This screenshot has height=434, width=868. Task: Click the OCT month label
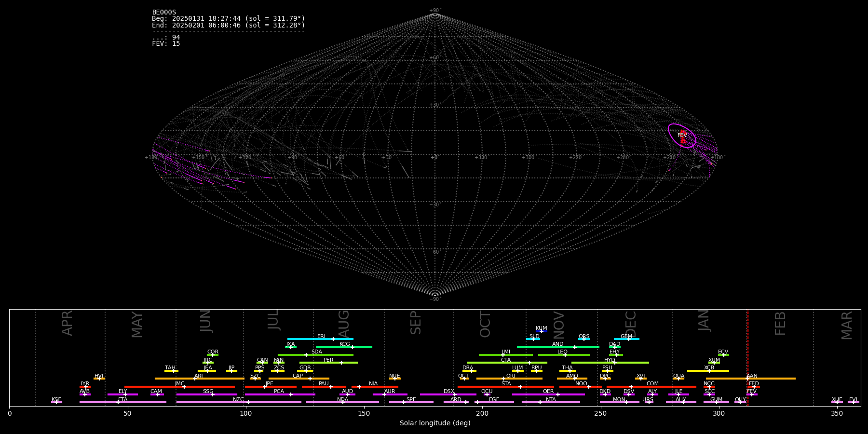pyautogui.click(x=485, y=324)
